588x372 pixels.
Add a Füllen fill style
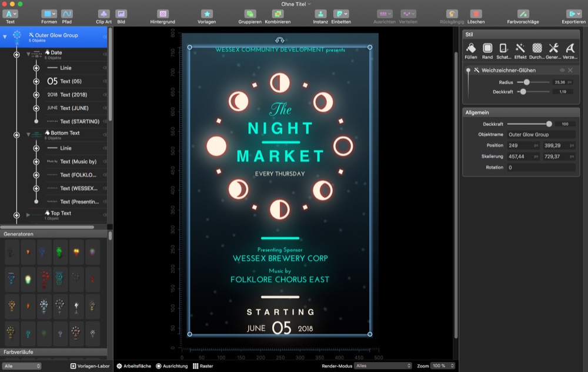pos(471,51)
